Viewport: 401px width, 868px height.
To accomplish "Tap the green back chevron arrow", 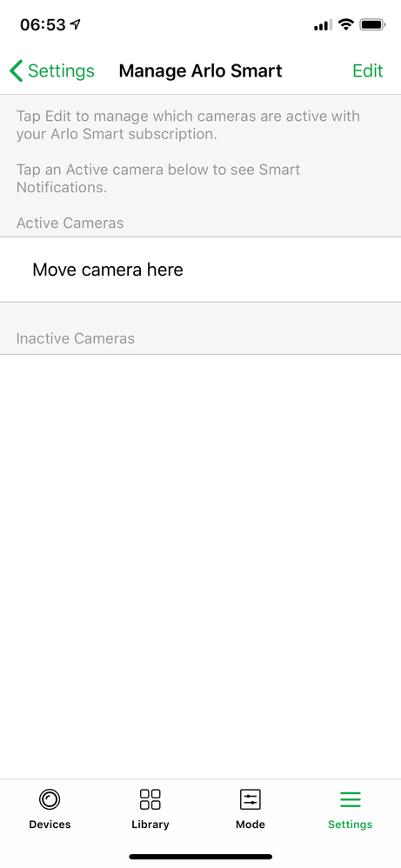I will pyautogui.click(x=16, y=71).
